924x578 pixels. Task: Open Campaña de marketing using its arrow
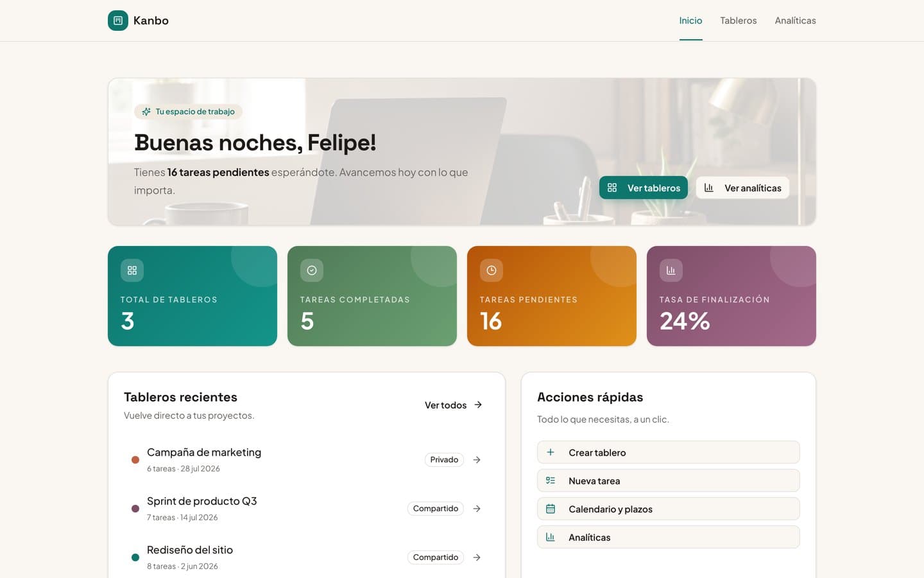pos(477,460)
